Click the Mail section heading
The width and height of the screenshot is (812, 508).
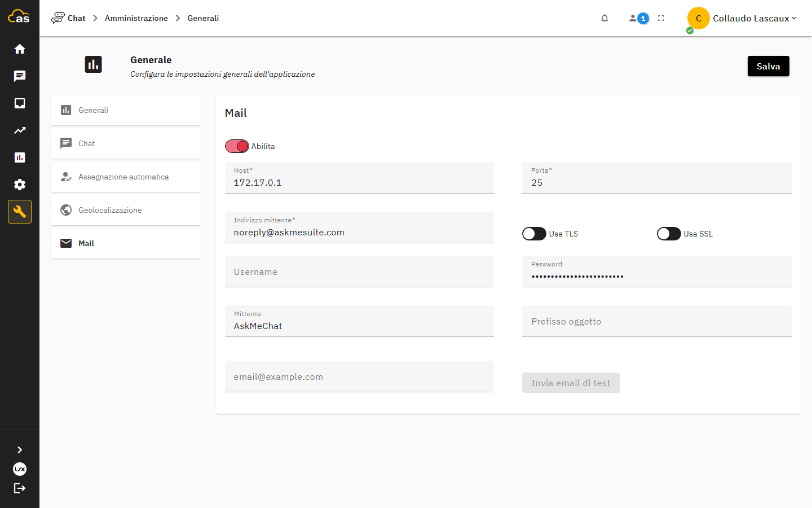tap(236, 113)
